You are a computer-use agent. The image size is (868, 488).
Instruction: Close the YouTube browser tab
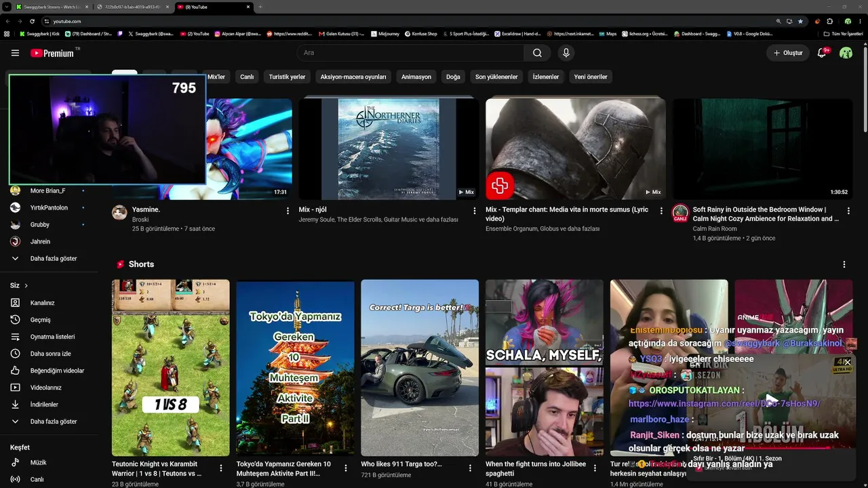(x=248, y=7)
